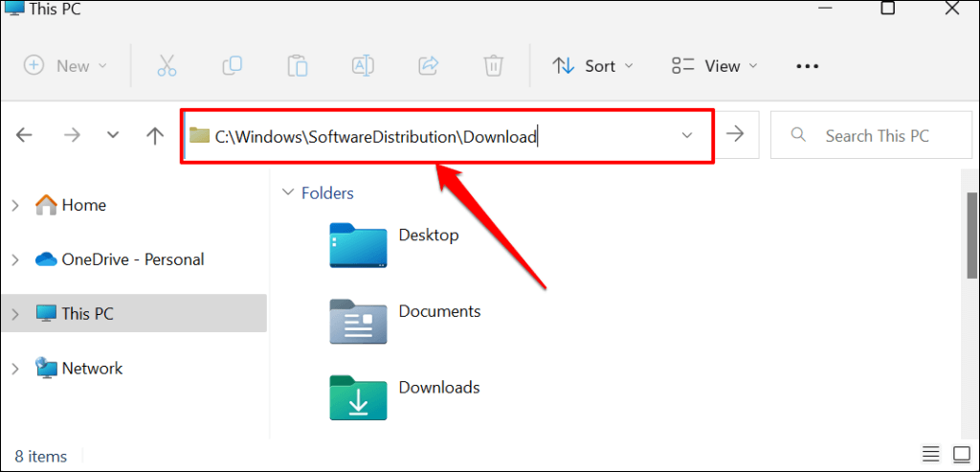Open the Sort dropdown

coord(592,66)
